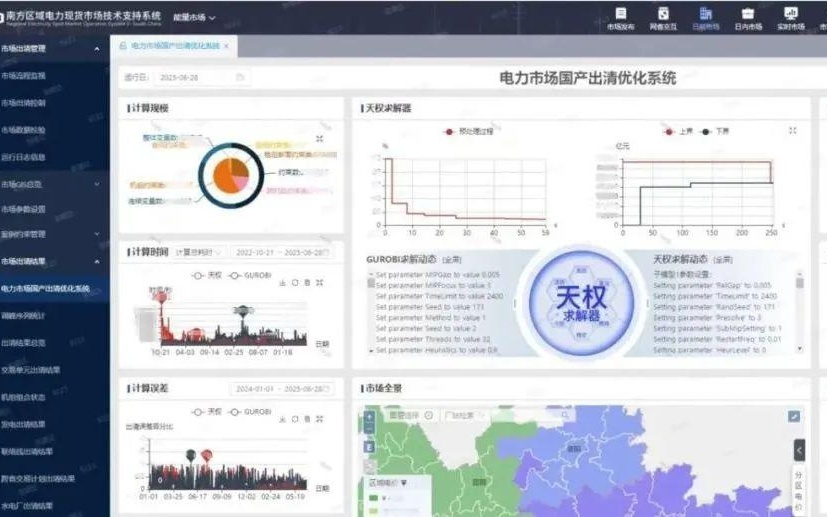Toggle 天权 legend in 计算时间 chart
This screenshot has width=827, height=517.
tap(207, 275)
